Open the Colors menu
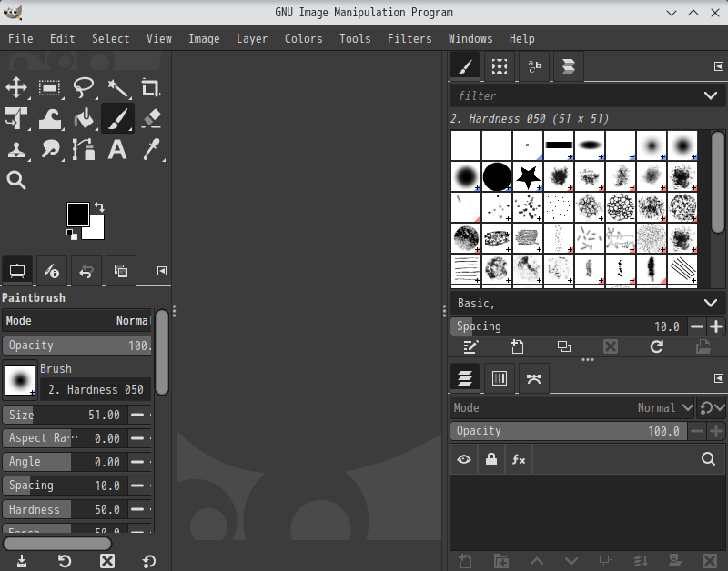Viewport: 728px width, 571px height. 303,38
